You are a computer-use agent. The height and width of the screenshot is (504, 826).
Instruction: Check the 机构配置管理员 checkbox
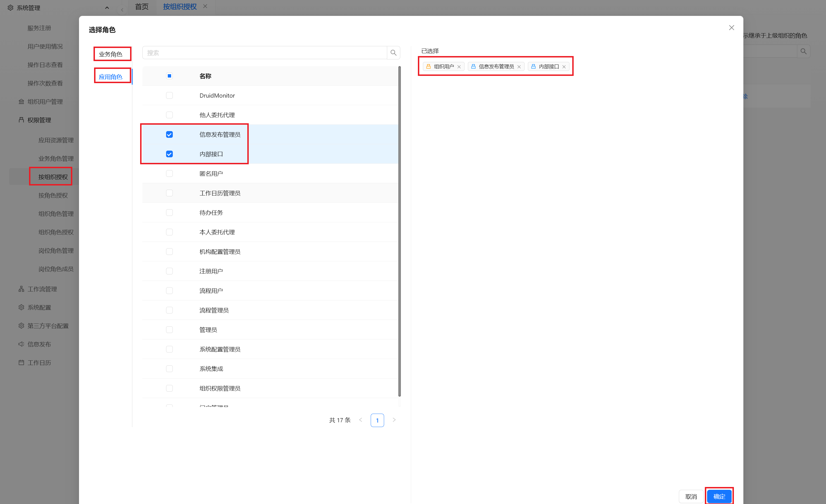(169, 252)
